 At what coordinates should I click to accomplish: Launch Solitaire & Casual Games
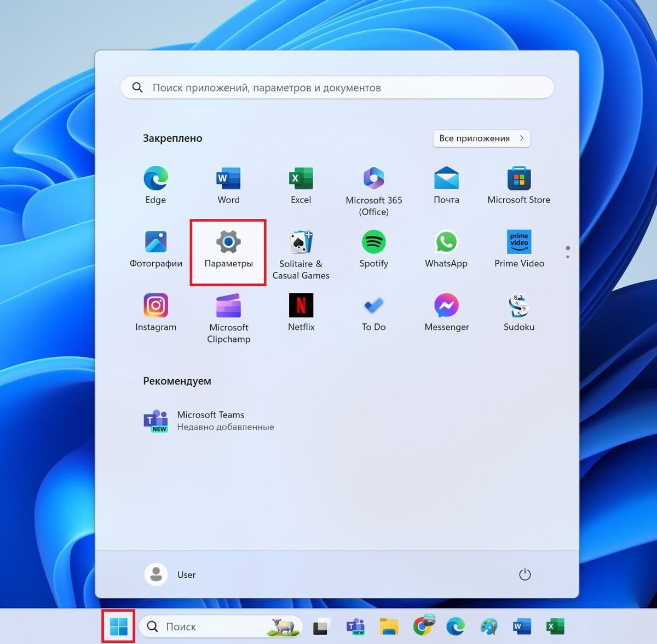(301, 254)
